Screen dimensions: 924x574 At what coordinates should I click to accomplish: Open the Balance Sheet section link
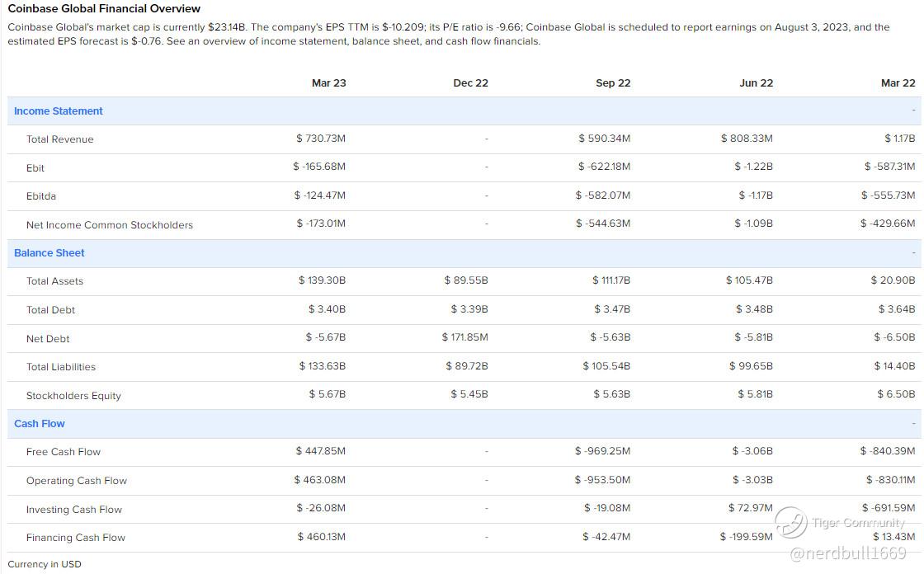[49, 253]
